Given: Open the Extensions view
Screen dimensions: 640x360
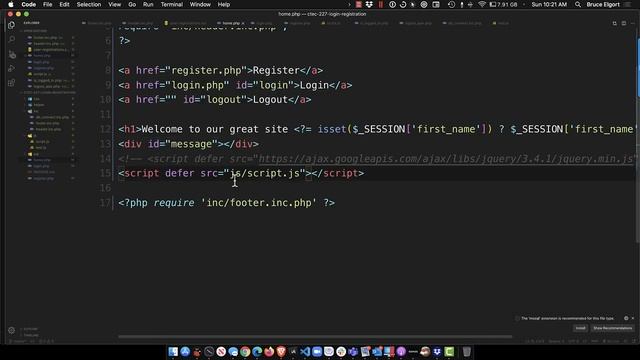Looking at the screenshot, I should (11, 83).
